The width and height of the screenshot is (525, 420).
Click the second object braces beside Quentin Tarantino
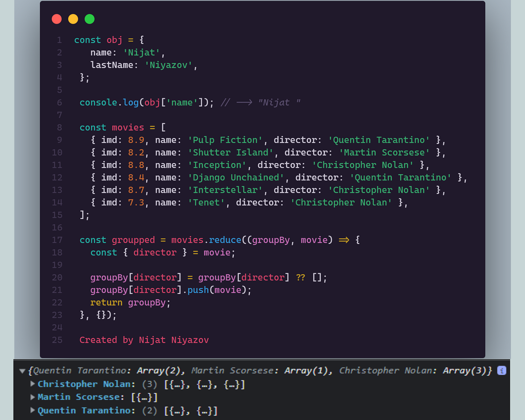[x=206, y=410]
